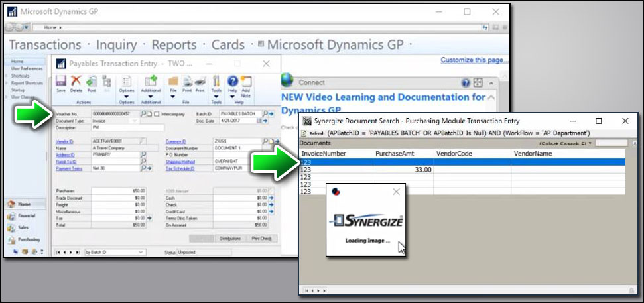Click the Vendor ID link label
The image size is (644, 303).
(64, 141)
